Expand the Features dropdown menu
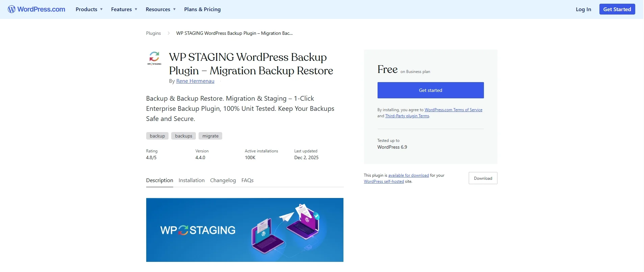 point(124,9)
